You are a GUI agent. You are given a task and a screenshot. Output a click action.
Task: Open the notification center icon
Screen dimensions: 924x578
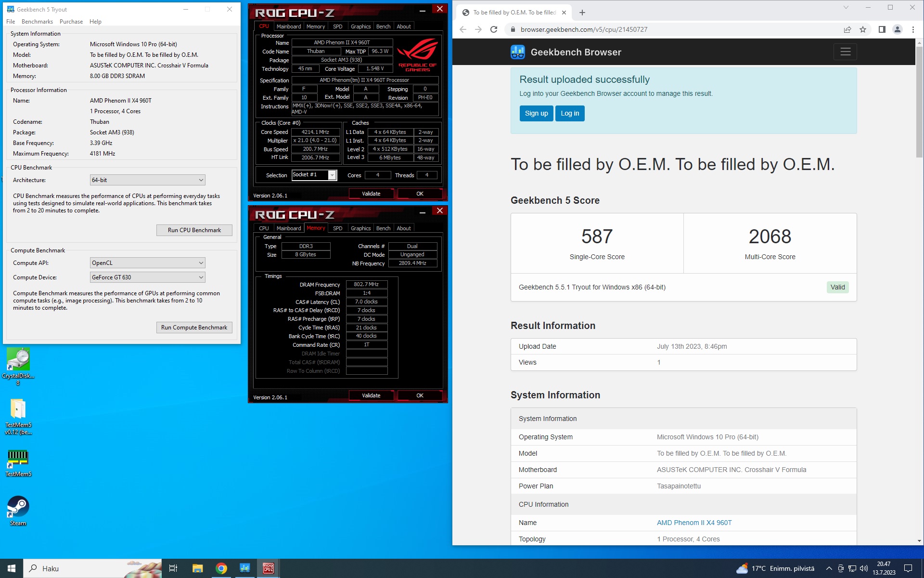(908, 568)
